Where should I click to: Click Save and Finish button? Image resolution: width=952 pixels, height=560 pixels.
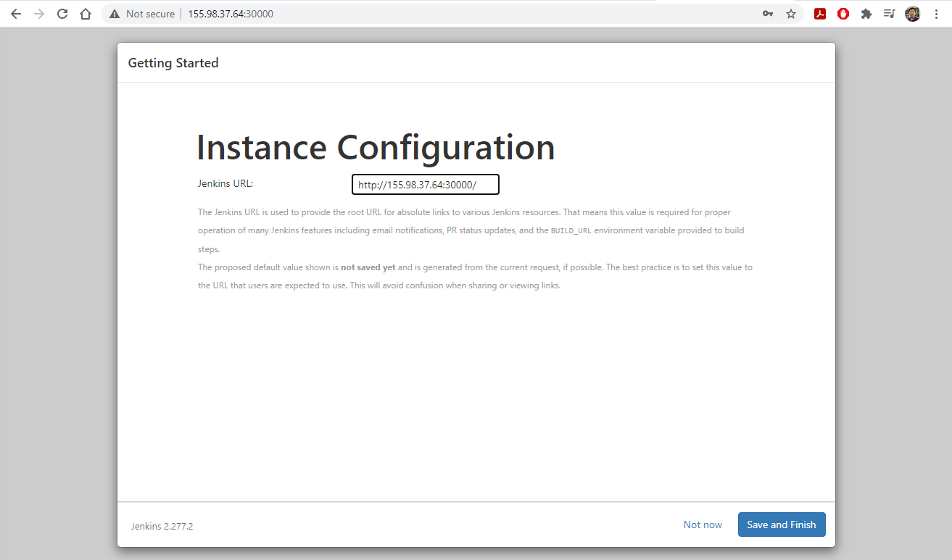782,525
